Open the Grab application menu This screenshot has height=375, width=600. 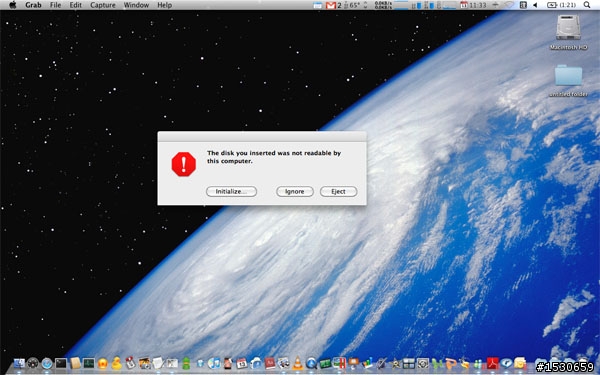point(33,5)
